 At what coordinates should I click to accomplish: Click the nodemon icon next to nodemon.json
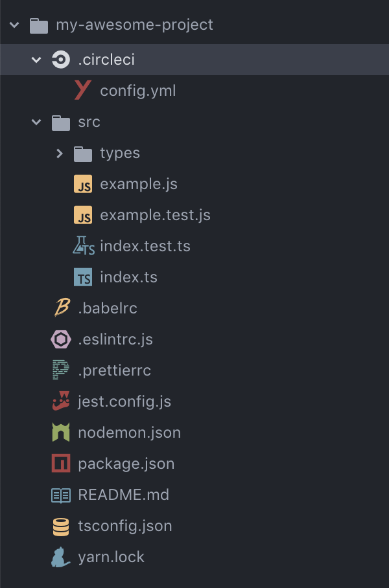point(61,433)
